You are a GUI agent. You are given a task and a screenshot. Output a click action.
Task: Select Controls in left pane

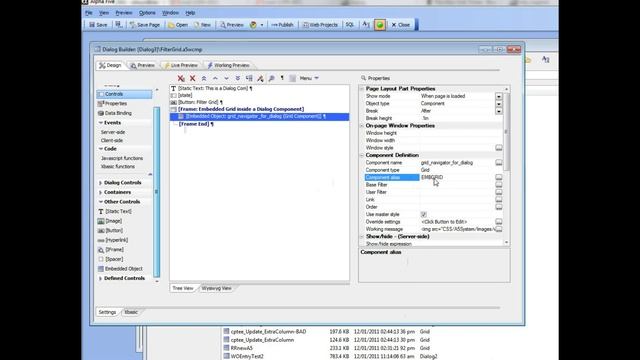tap(124, 94)
